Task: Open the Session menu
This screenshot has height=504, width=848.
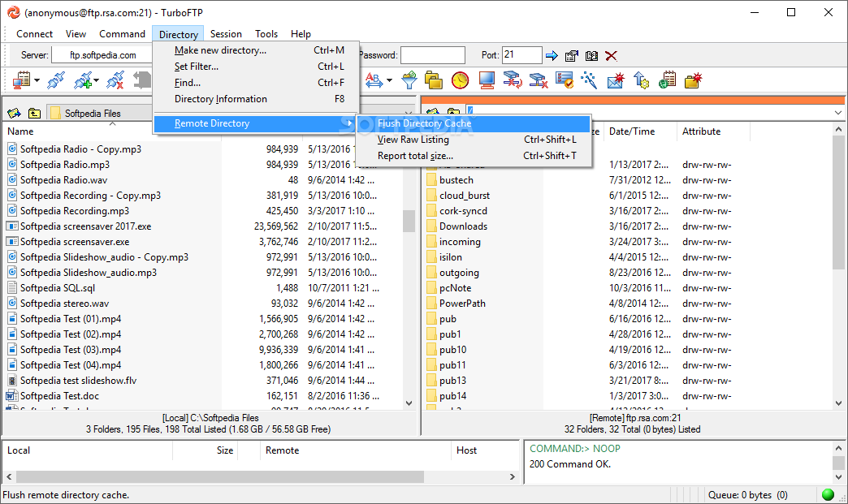Action: click(x=226, y=33)
